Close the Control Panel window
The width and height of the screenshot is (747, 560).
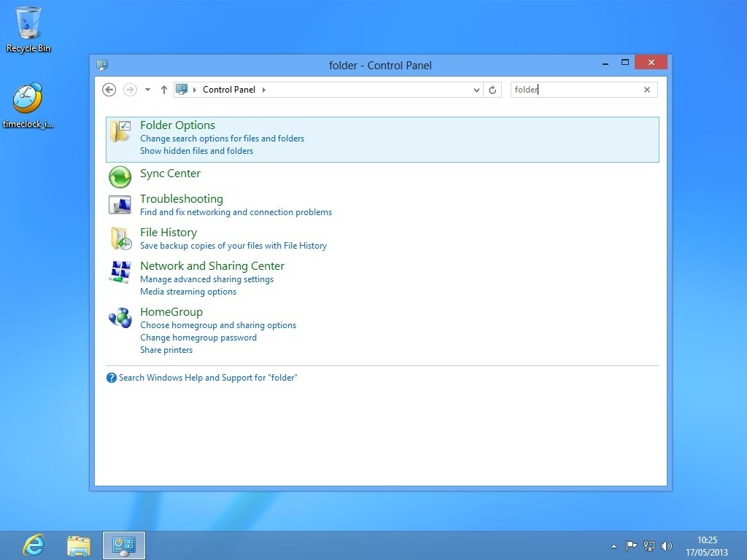pyautogui.click(x=651, y=63)
